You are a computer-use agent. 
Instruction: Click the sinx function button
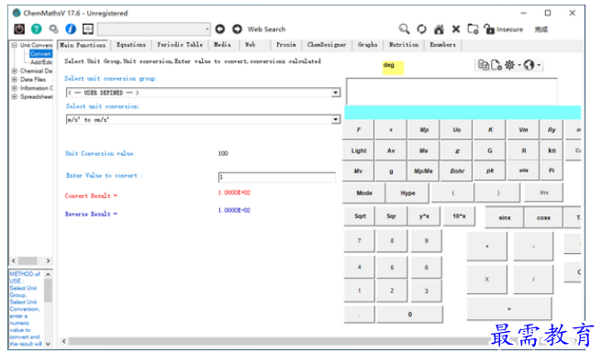505,217
